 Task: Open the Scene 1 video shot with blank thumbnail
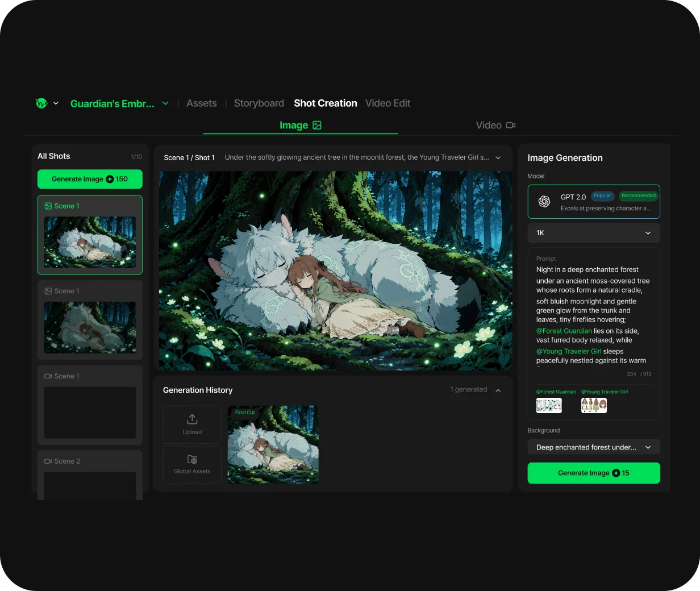[90, 405]
